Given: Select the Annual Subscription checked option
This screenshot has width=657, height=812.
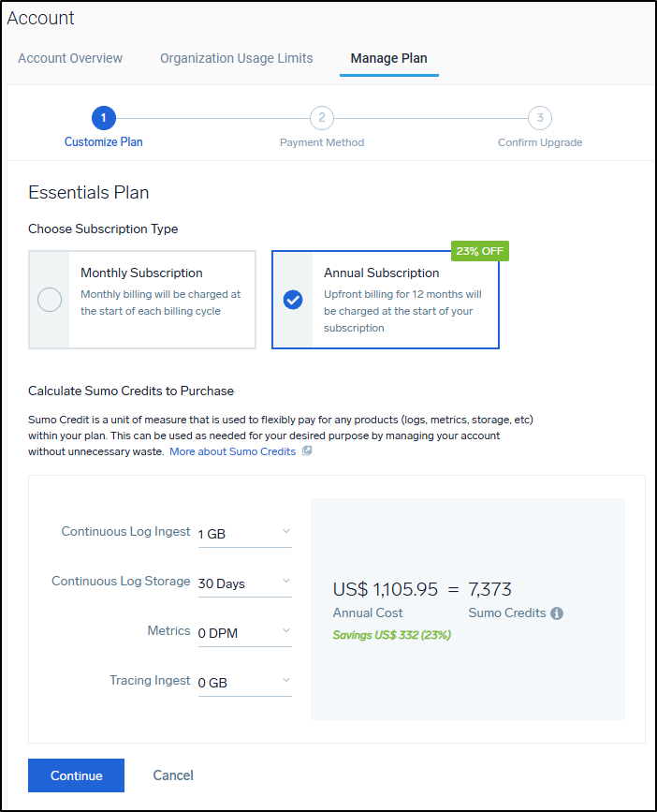Looking at the screenshot, I should (293, 300).
